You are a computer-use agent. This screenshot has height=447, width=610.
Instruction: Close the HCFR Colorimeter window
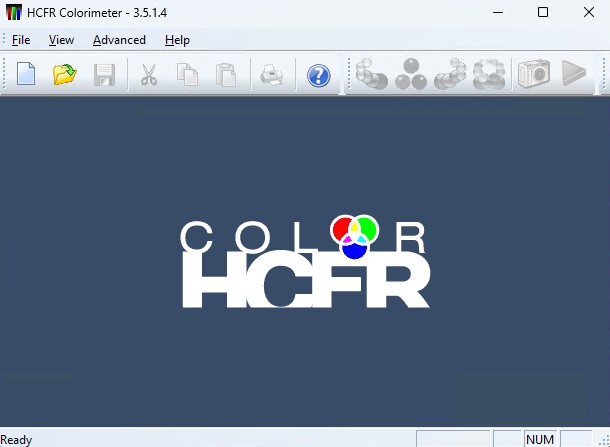pos(589,12)
